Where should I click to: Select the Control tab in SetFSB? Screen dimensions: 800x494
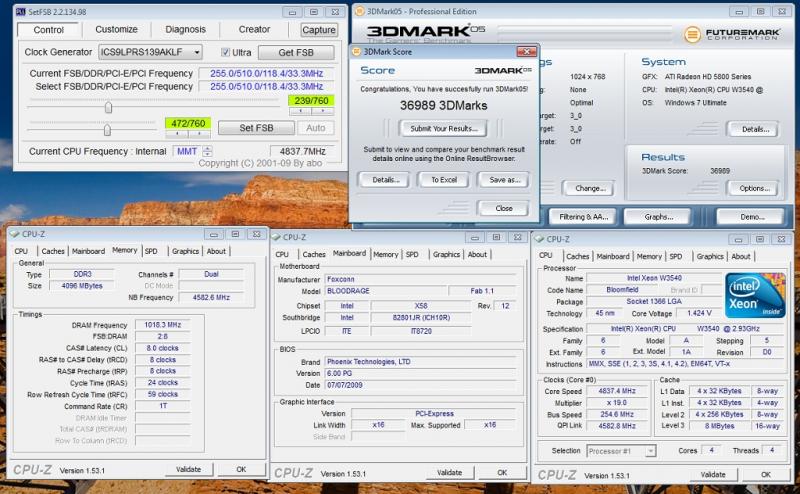[48, 30]
